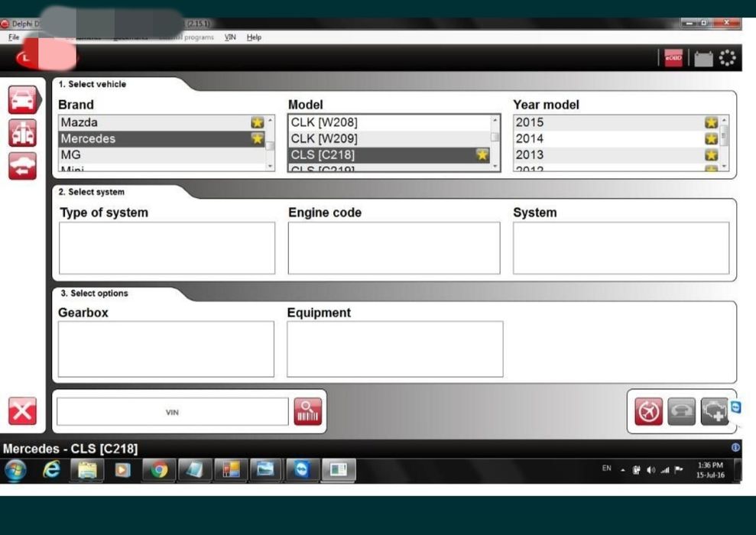Click the EN language indicator in taskbar
The width and height of the screenshot is (756, 535).
(606, 468)
